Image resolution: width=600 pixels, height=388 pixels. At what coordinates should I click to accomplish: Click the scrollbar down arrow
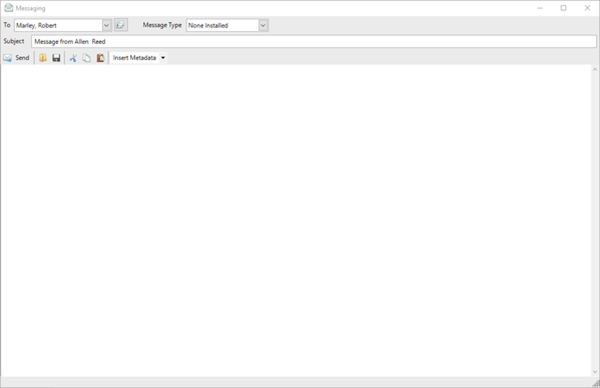coord(595,372)
